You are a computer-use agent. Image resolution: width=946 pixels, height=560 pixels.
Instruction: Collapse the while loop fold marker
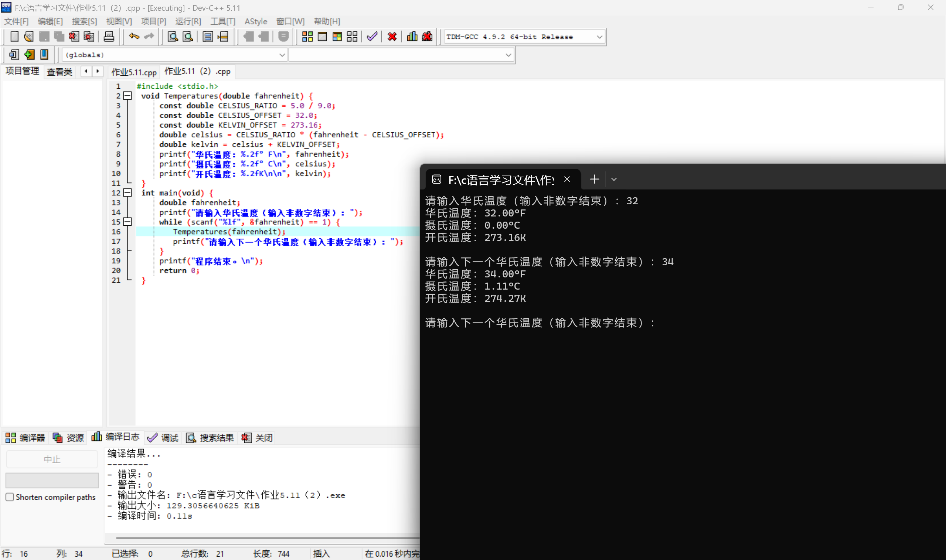click(x=128, y=222)
